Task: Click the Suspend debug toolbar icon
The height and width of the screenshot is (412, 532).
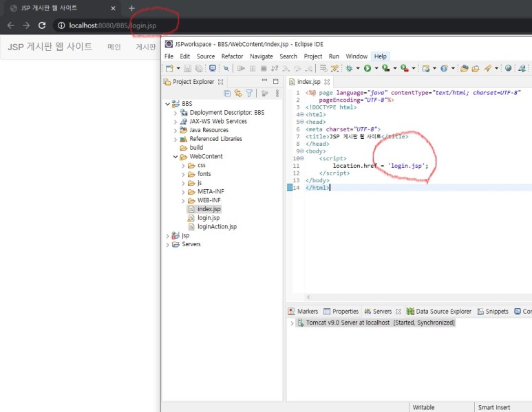Action: (x=253, y=69)
